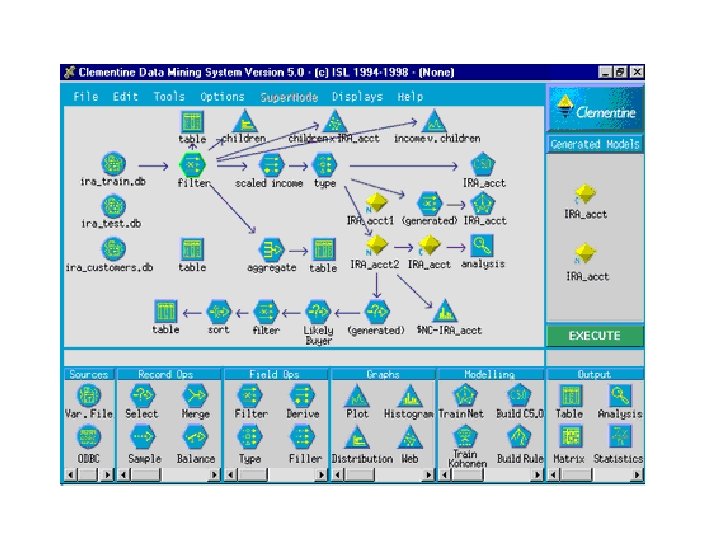This screenshot has width=720, height=540.
Task: Select the ira_customers.db source node
Action: (113, 249)
